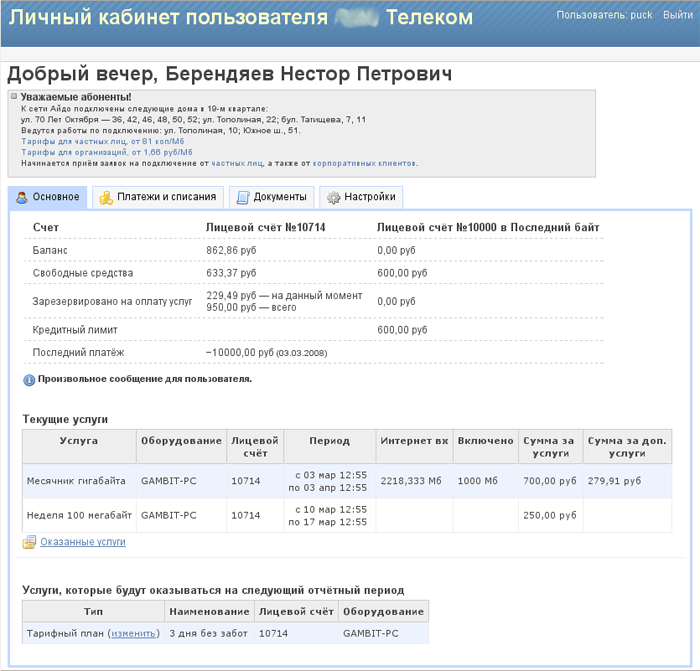
Task: Select the Неделя 100 мегабайт service row
Action: coord(76,515)
